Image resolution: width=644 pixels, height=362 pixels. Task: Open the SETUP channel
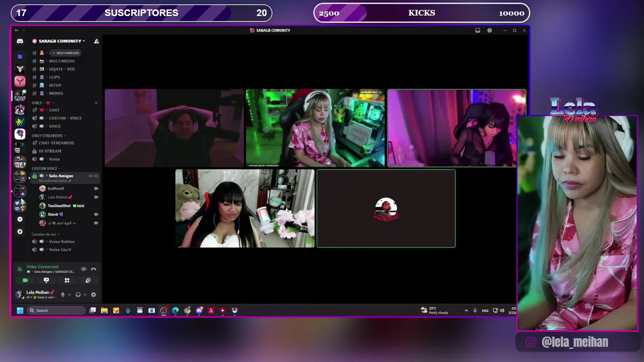[55, 85]
